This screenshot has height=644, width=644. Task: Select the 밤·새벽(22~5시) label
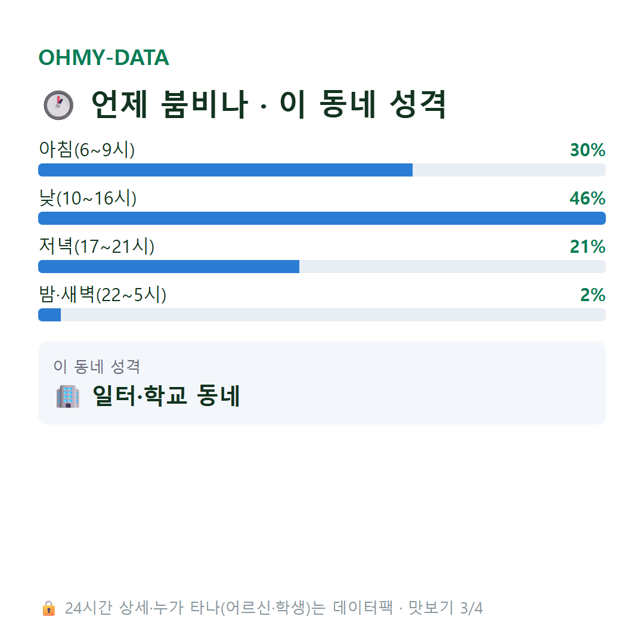coord(103,295)
